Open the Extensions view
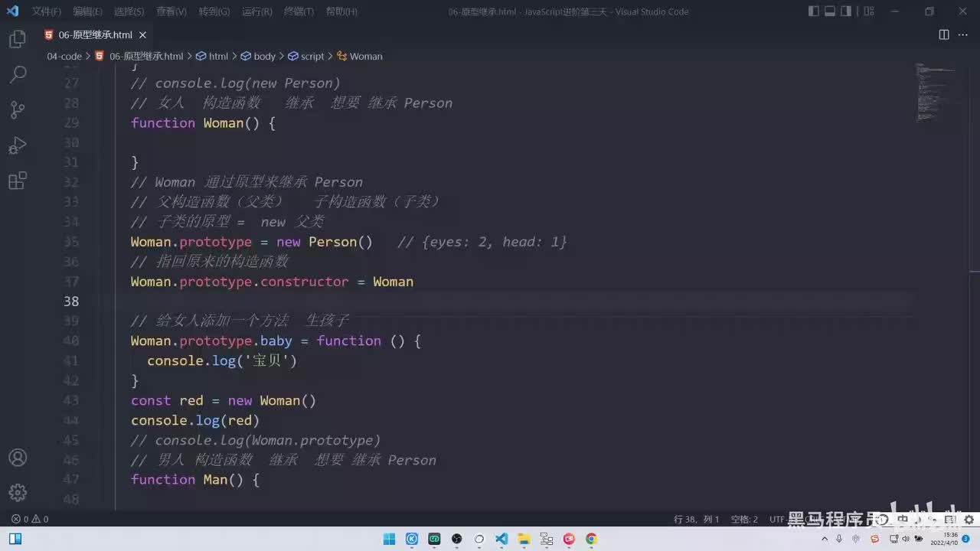The width and height of the screenshot is (980, 551). 17,181
